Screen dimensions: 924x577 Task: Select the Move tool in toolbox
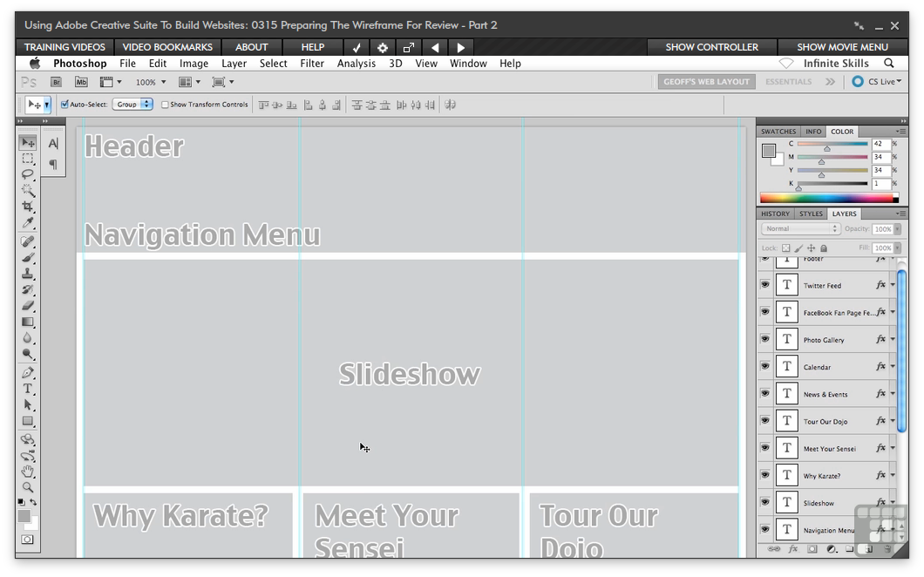[28, 143]
